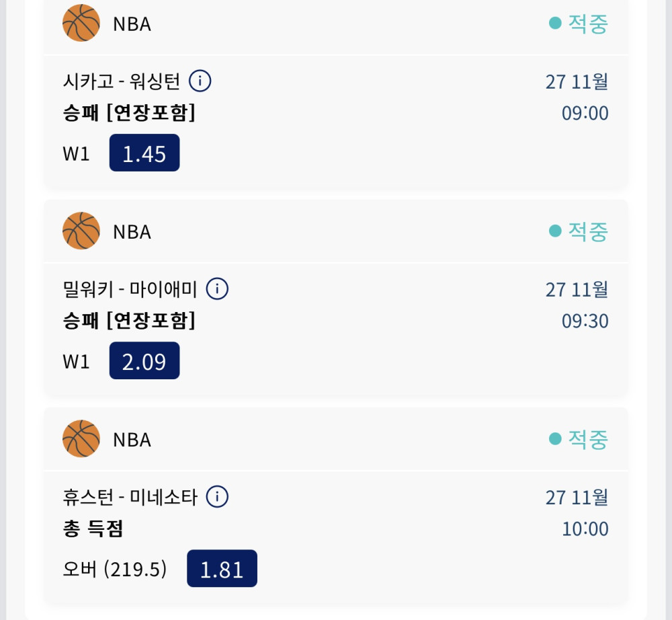The width and height of the screenshot is (672, 620).
Task: Open the 시카고 - 워싱턴 match link
Action: pos(122,81)
